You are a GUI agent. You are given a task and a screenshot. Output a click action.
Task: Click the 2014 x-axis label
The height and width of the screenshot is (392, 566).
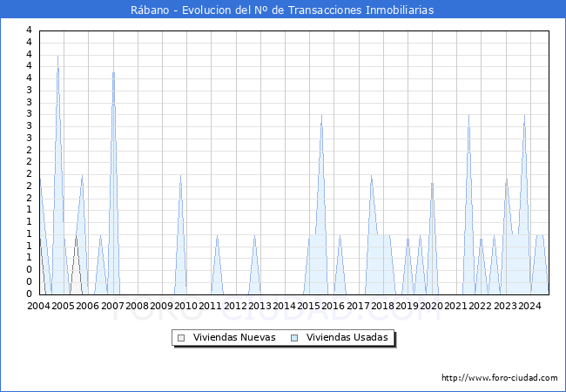tap(284, 306)
